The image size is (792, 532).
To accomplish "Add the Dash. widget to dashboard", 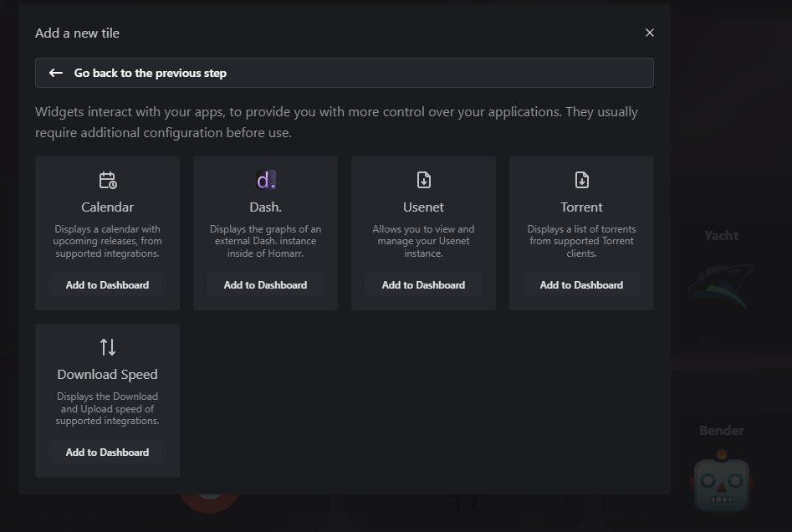I will click(x=265, y=285).
